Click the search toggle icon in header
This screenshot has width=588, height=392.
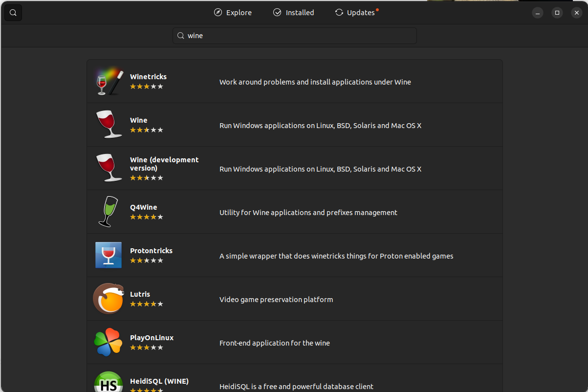tap(13, 13)
